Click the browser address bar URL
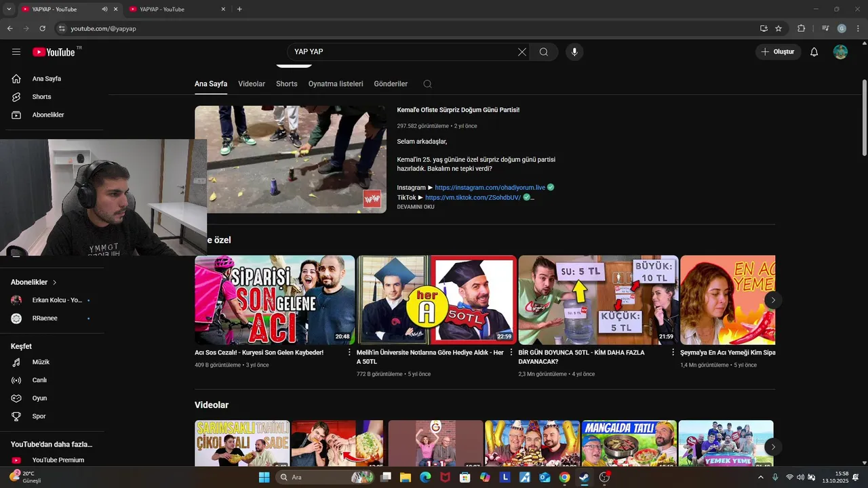 pyautogui.click(x=104, y=28)
